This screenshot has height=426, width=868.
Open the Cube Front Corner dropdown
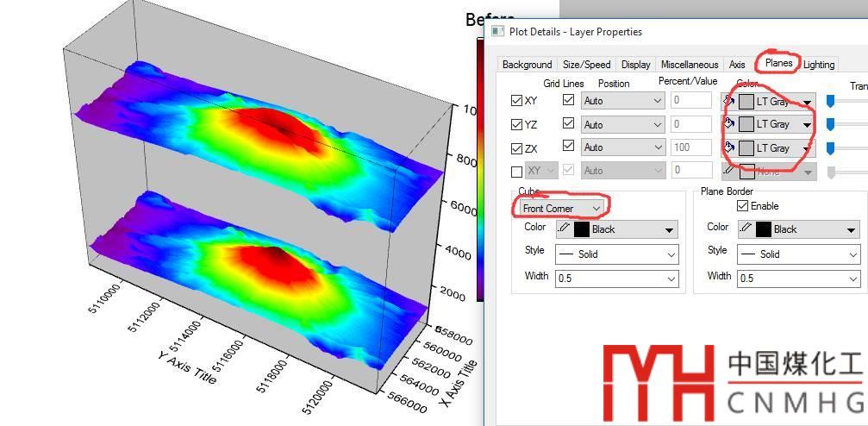561,208
